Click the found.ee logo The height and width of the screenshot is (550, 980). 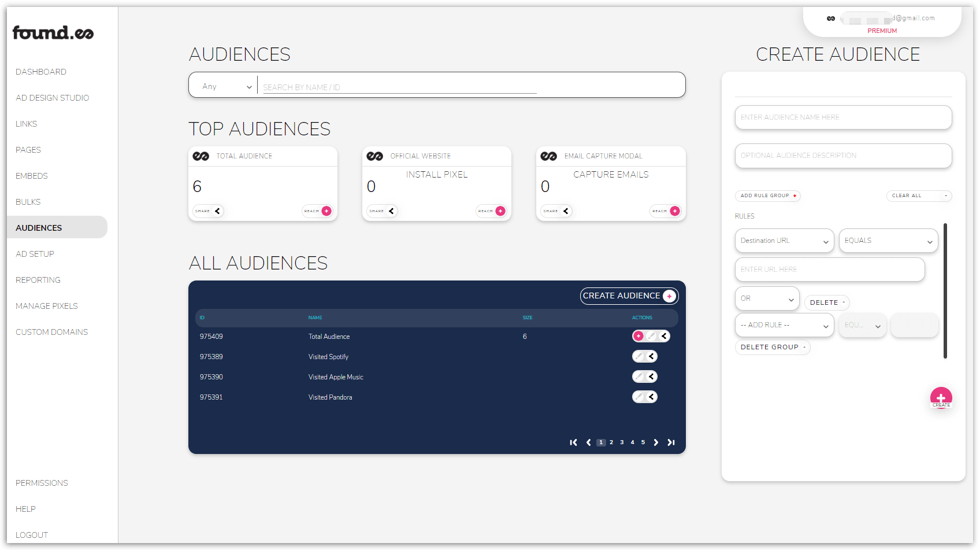(53, 33)
